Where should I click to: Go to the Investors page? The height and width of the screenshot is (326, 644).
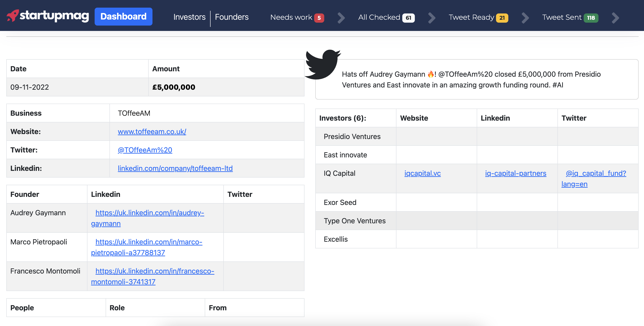point(189,17)
